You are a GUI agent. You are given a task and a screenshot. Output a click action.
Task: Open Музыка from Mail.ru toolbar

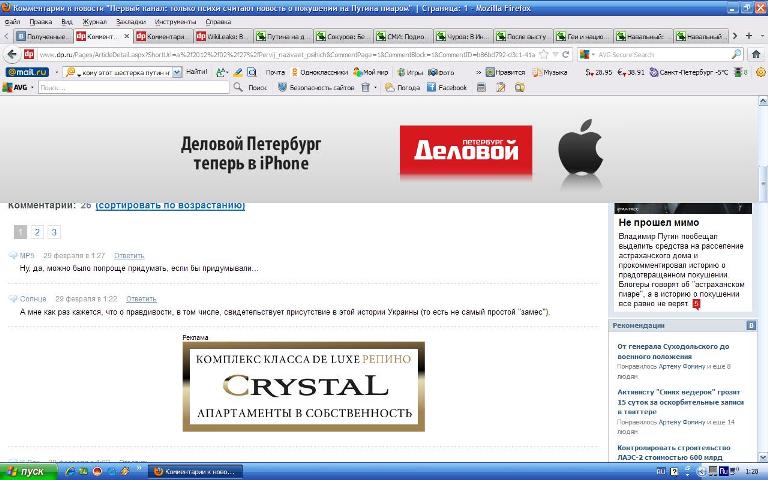coord(550,72)
